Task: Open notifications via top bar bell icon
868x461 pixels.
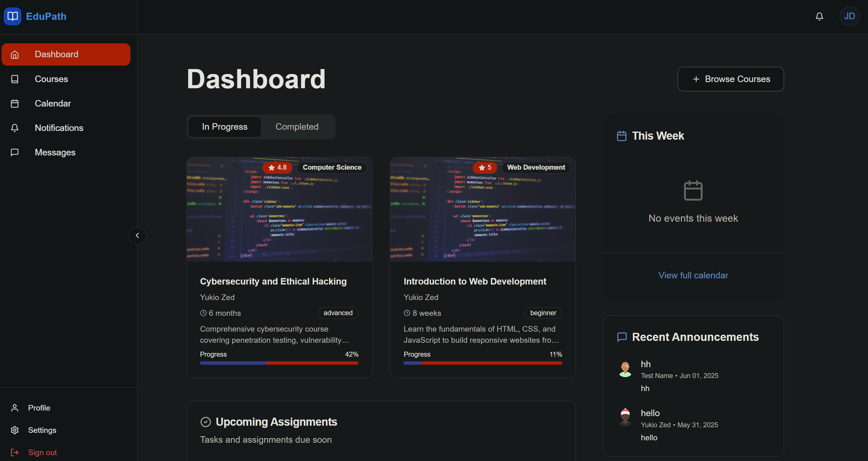Action: pos(819,16)
